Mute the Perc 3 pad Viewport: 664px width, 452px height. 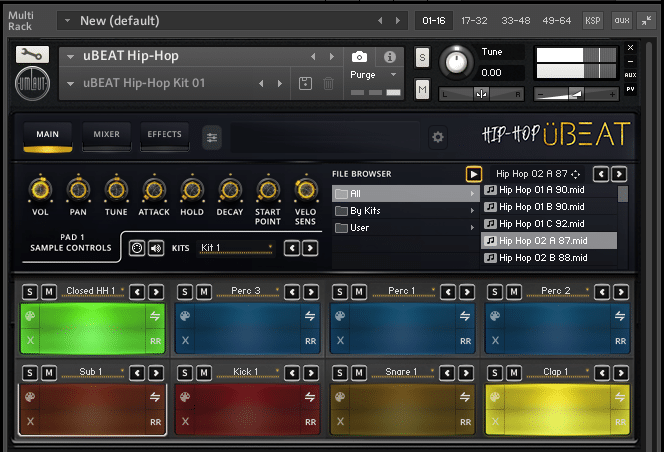(x=204, y=292)
